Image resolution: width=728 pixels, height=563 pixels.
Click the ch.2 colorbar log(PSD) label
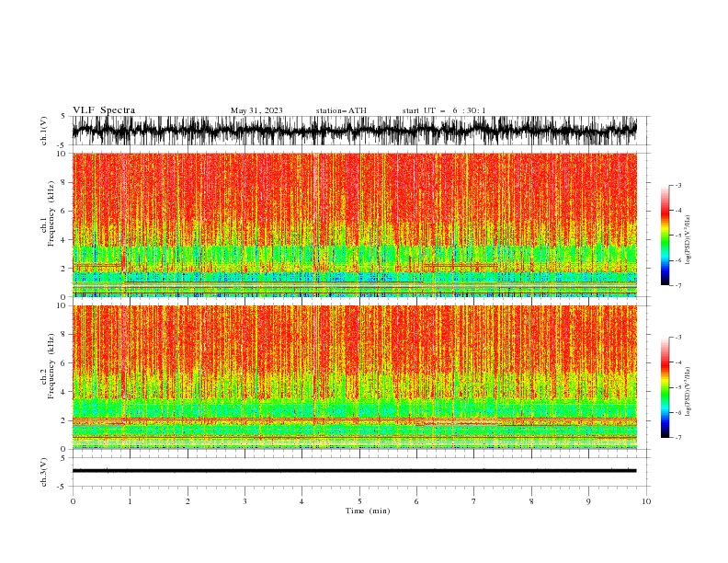click(688, 392)
